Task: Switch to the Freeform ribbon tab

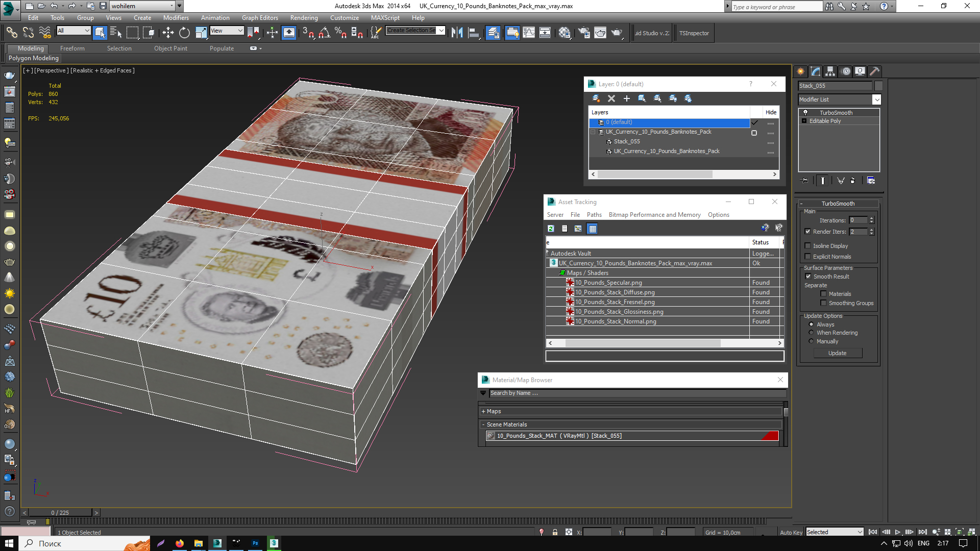Action: coord(72,48)
